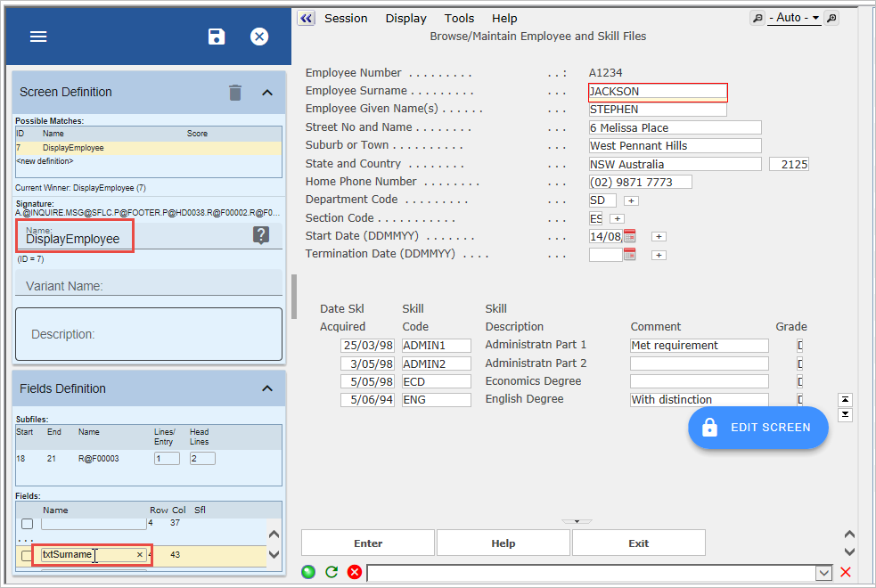This screenshot has height=588, width=876.
Task: Open the Section Code prompt plus button
Action: 617,219
